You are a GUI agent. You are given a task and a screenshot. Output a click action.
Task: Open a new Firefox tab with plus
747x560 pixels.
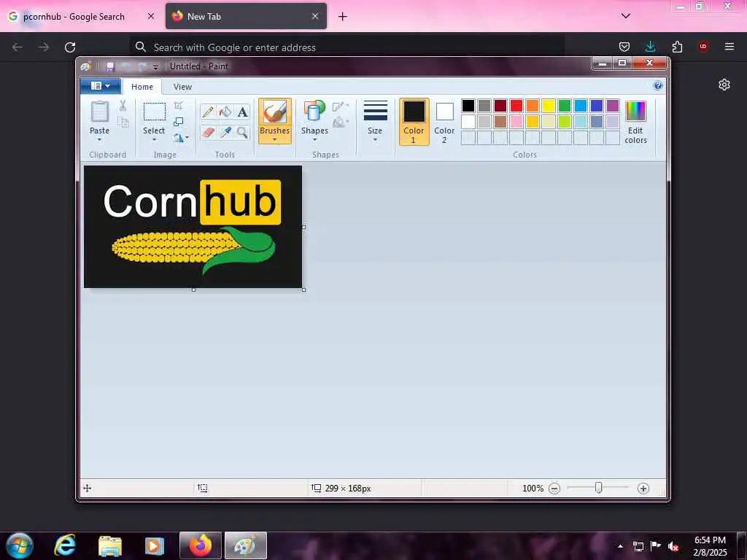(x=343, y=17)
